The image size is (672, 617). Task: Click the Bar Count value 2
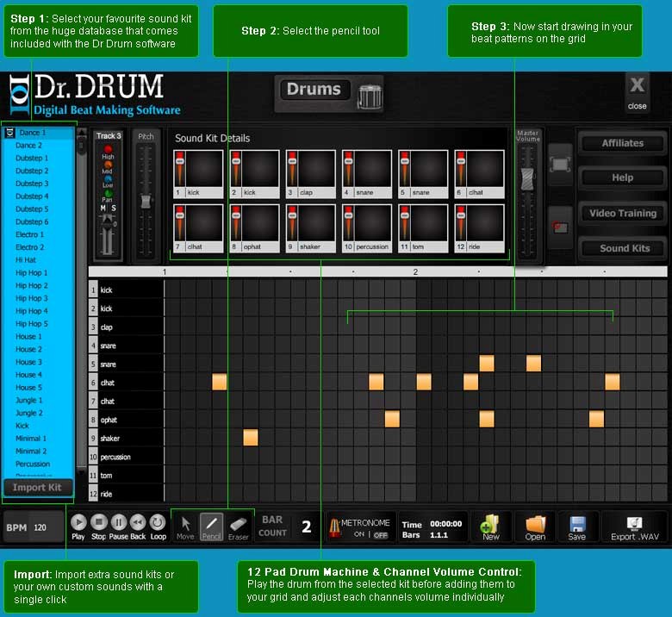click(x=306, y=527)
